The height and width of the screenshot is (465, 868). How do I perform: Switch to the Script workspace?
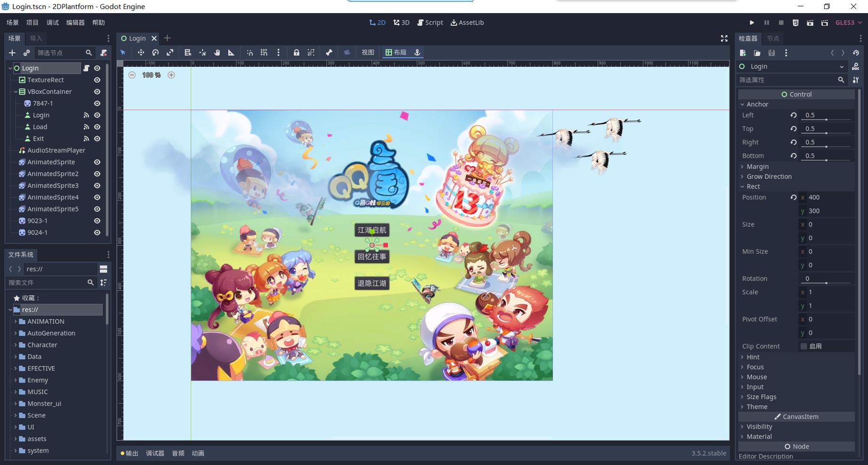(x=430, y=23)
